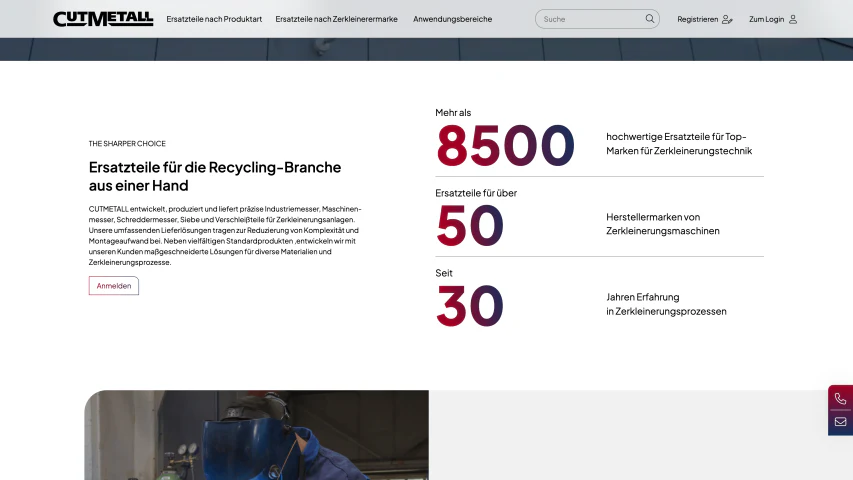Screen dimensions: 853x480
Task: Click the Anmelden button
Action: pos(114,286)
